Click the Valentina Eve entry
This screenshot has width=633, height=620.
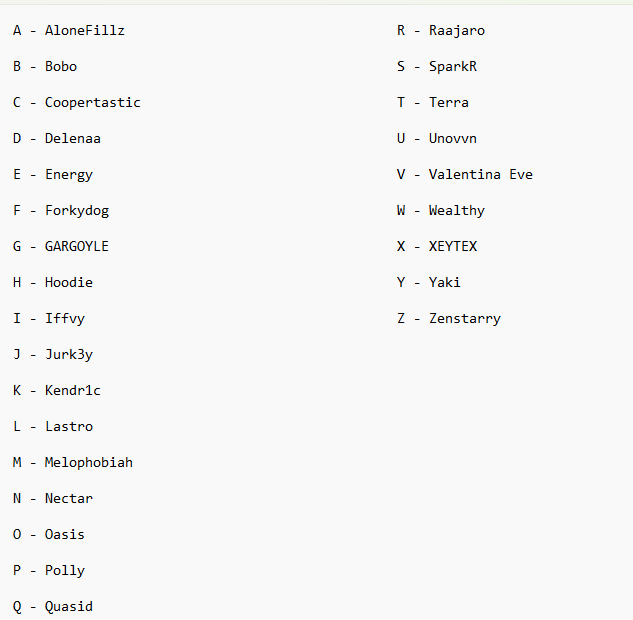pyautogui.click(x=480, y=174)
